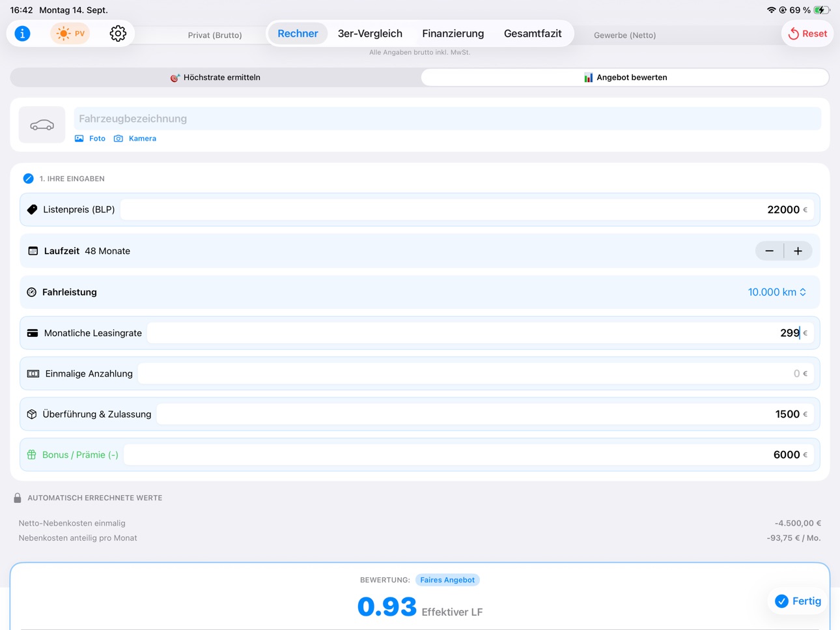Switch to Rechner tab
This screenshot has height=630, width=840.
click(x=298, y=33)
